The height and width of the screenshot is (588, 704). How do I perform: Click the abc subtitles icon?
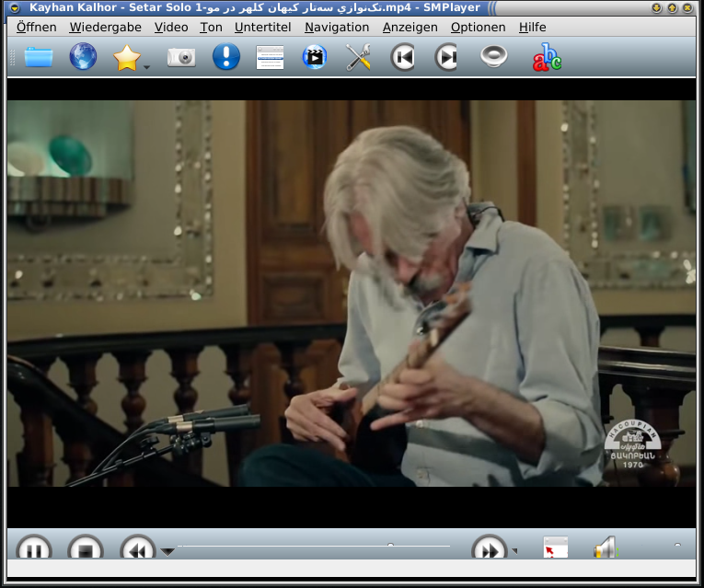pos(547,58)
